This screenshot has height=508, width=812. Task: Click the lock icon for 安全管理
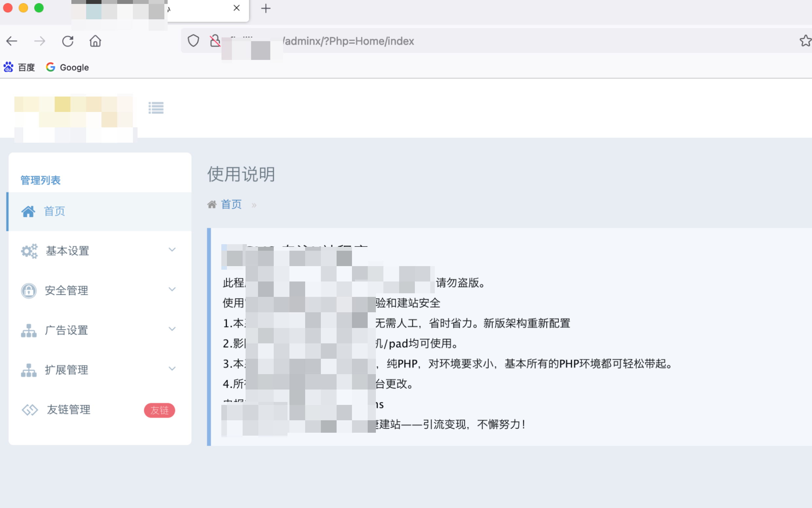pyautogui.click(x=29, y=291)
